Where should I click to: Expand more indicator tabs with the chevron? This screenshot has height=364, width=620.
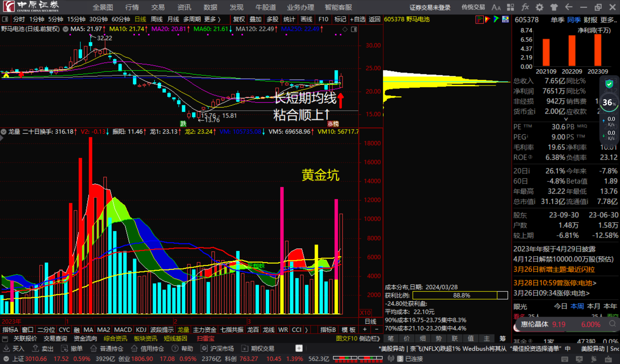(x=306, y=330)
